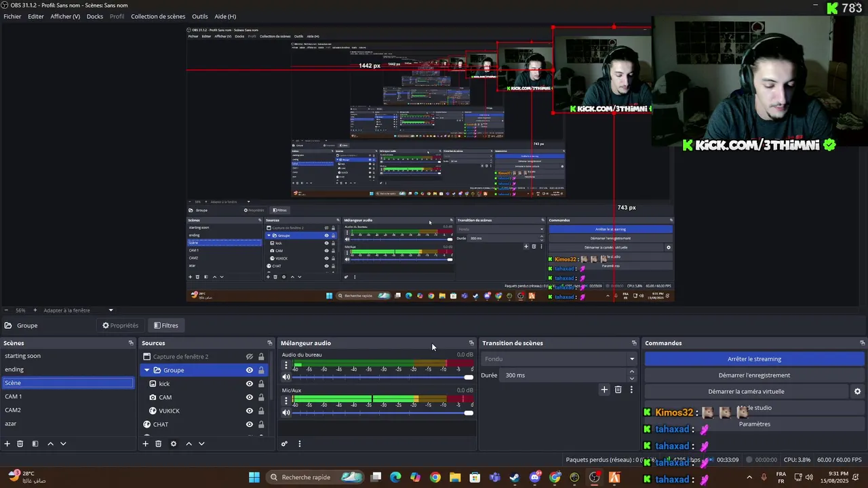This screenshot has width=868, height=488.
Task: Open the Docks menu
Action: (95, 16)
